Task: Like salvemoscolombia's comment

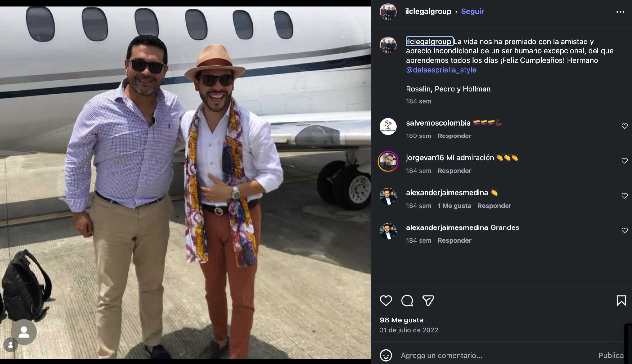Action: point(624,126)
